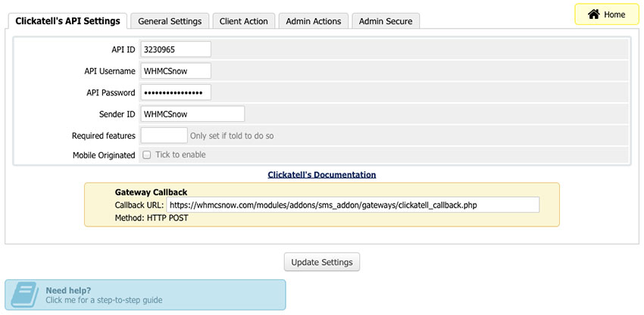Select the API Password field
The image size is (644, 315).
[x=176, y=92]
